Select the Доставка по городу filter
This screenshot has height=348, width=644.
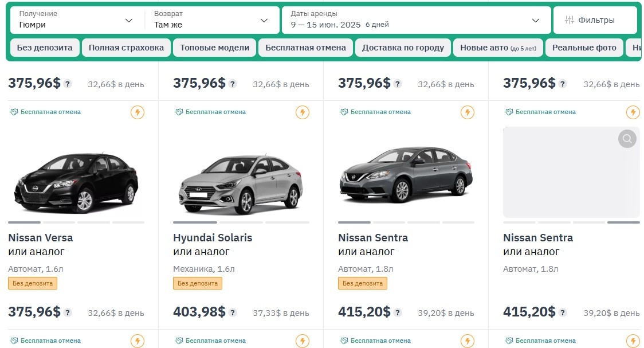pyautogui.click(x=403, y=48)
